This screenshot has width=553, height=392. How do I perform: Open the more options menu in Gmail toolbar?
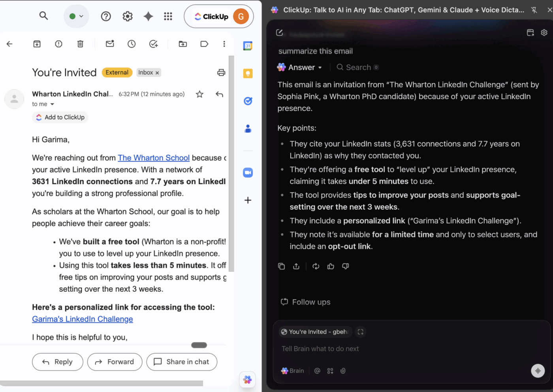224,44
